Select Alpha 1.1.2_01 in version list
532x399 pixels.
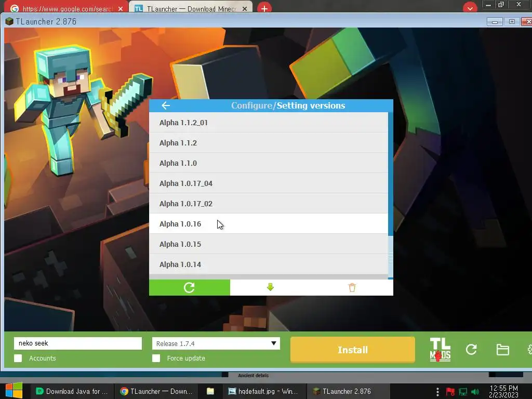[x=269, y=123]
